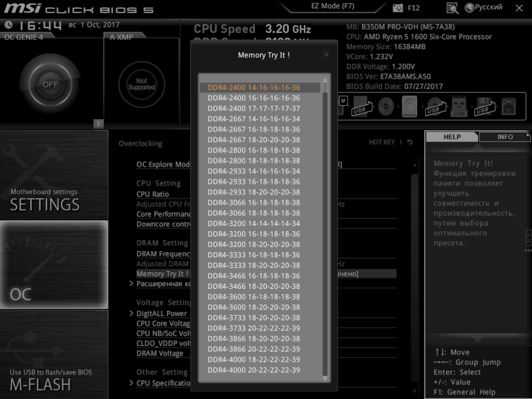
Task: Apply the DDR4-3466 16-18-18-18-36 option
Action: coord(260,276)
